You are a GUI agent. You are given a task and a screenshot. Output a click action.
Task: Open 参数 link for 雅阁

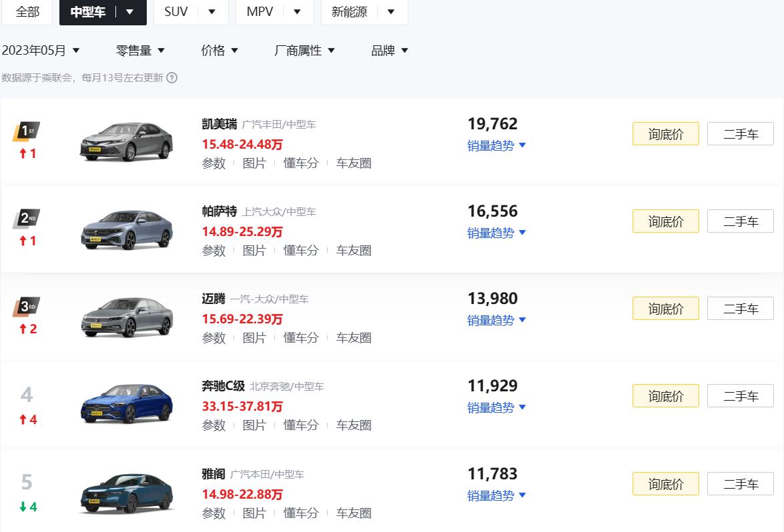coord(214,513)
